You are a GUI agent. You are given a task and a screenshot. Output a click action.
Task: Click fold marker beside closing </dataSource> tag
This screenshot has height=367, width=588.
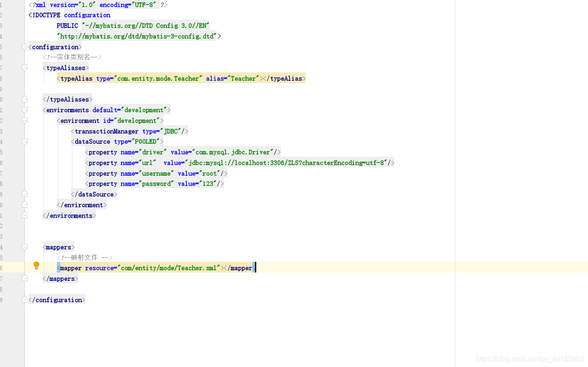[x=24, y=194]
